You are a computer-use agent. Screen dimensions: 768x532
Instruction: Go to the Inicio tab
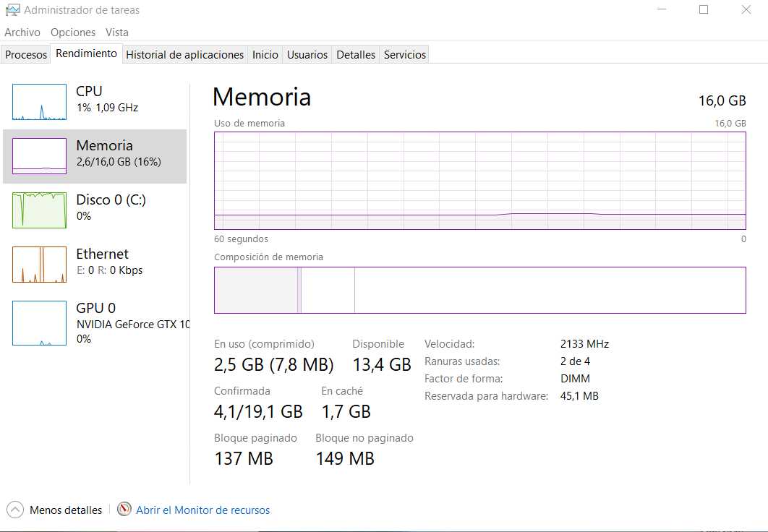point(265,55)
